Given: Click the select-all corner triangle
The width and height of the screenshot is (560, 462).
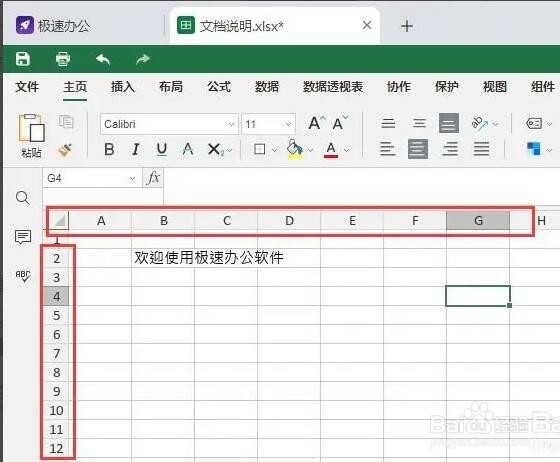Looking at the screenshot, I should pos(59,220).
